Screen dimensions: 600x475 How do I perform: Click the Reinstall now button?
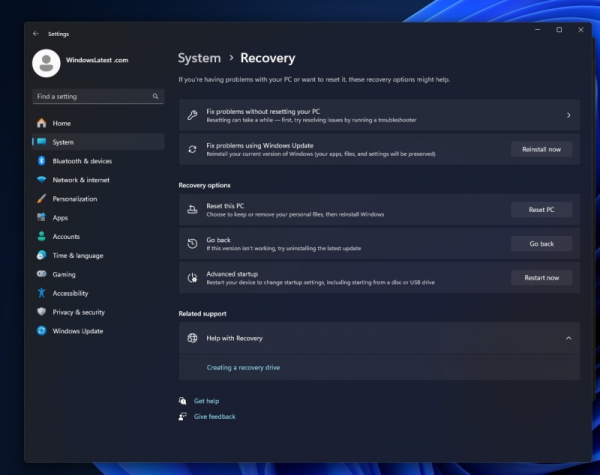541,149
